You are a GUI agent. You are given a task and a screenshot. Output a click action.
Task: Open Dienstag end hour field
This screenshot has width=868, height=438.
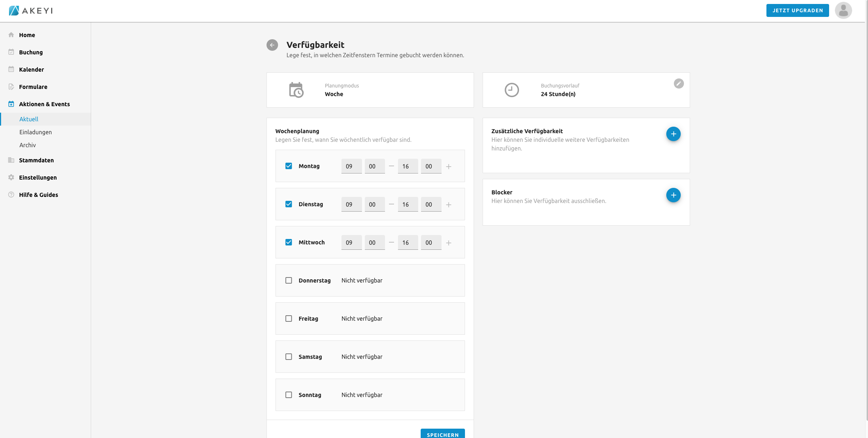[x=408, y=204]
